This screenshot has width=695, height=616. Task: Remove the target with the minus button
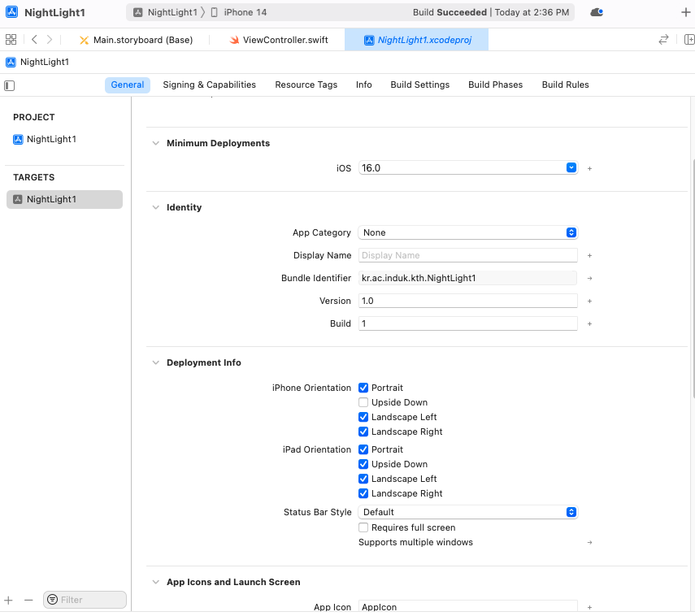point(28,600)
